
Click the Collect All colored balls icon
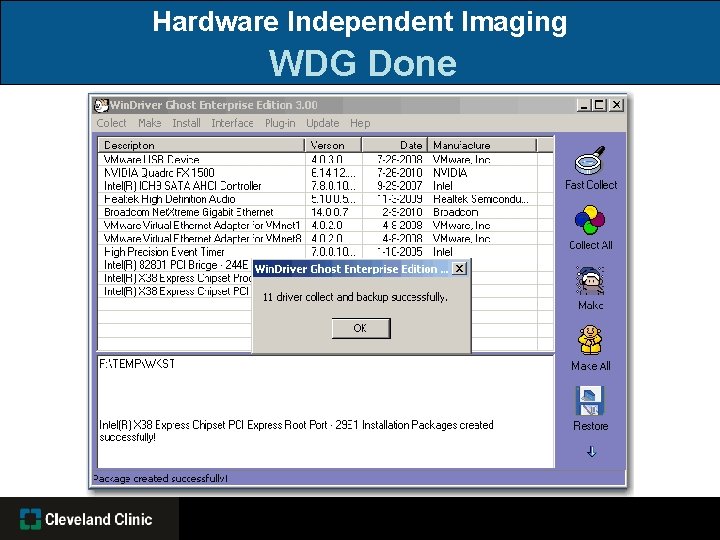[x=590, y=220]
